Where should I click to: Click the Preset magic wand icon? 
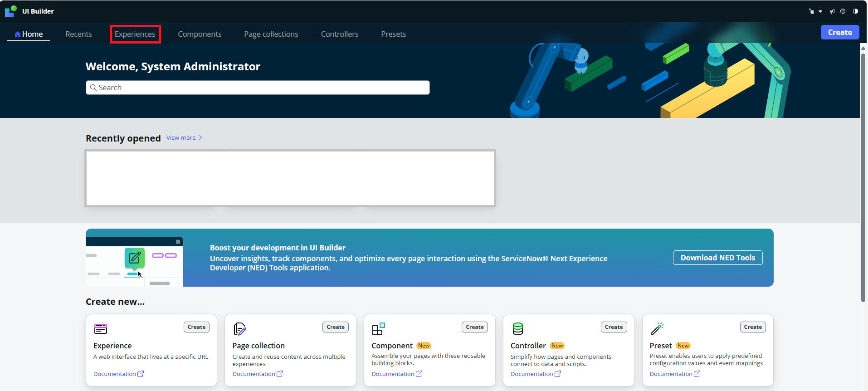tap(657, 328)
